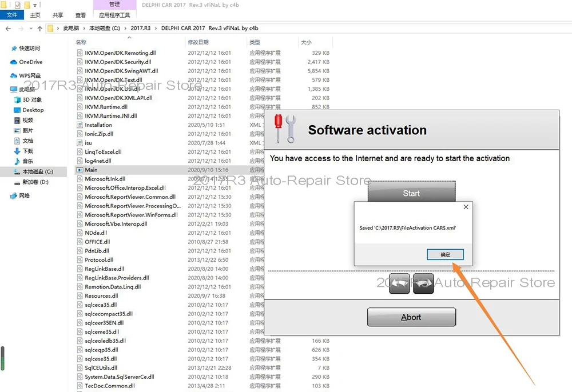Sort files by 大小 column

pos(306,42)
